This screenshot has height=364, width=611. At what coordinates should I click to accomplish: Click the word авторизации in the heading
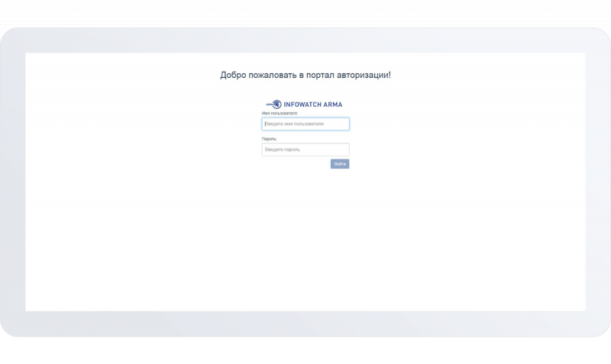coord(362,76)
